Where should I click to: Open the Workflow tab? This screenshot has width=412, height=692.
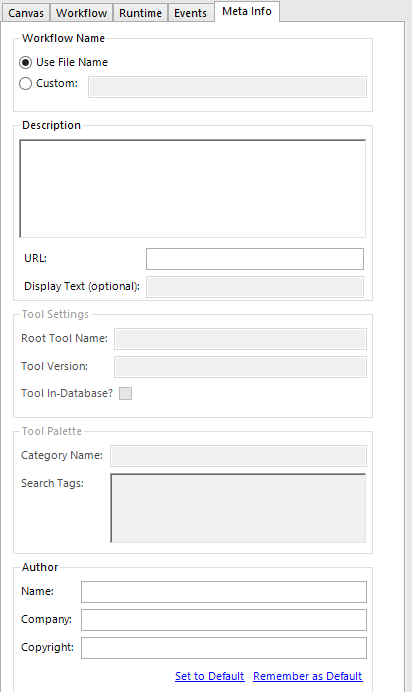pos(82,13)
